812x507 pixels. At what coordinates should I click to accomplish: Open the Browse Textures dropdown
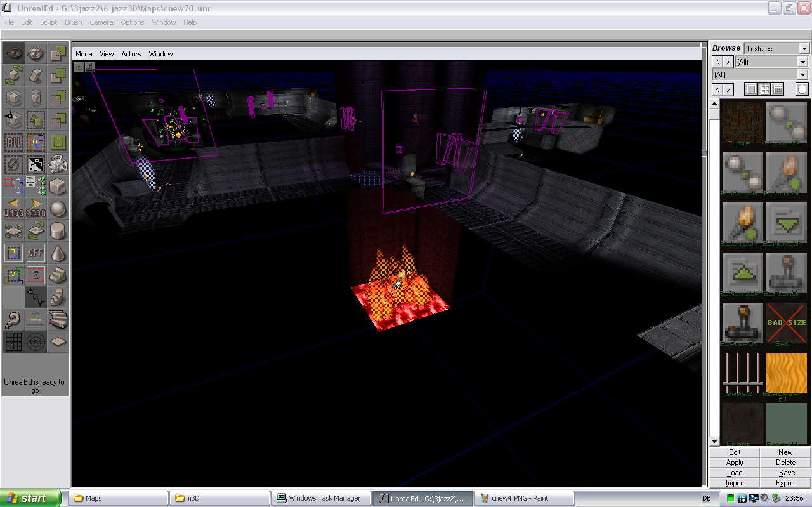point(804,49)
